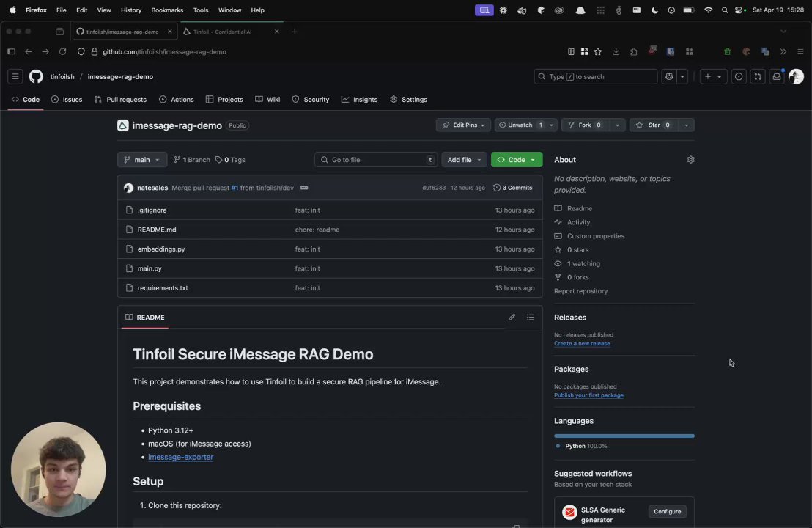Open Wi-Fi status in menu bar
The image size is (812, 528).
(708, 10)
